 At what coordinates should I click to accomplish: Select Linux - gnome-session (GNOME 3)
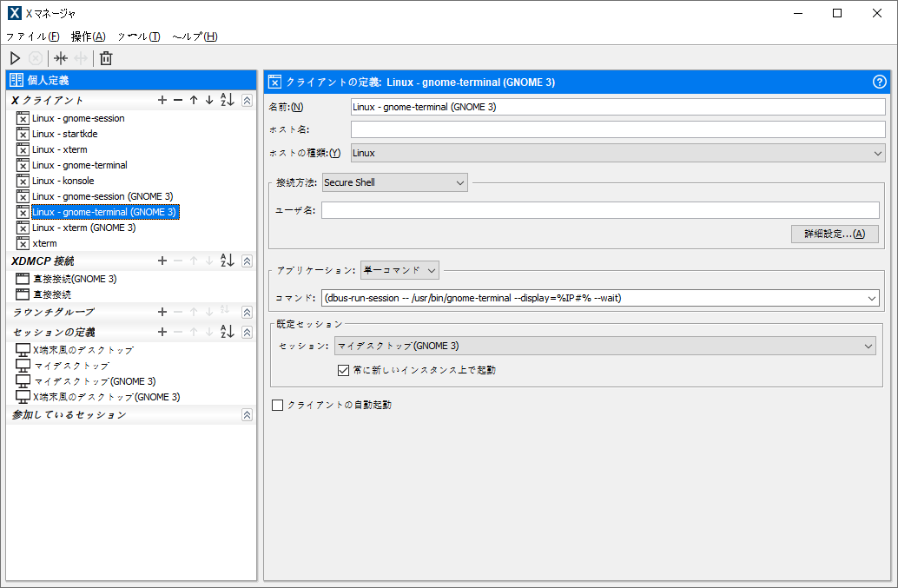(x=102, y=196)
